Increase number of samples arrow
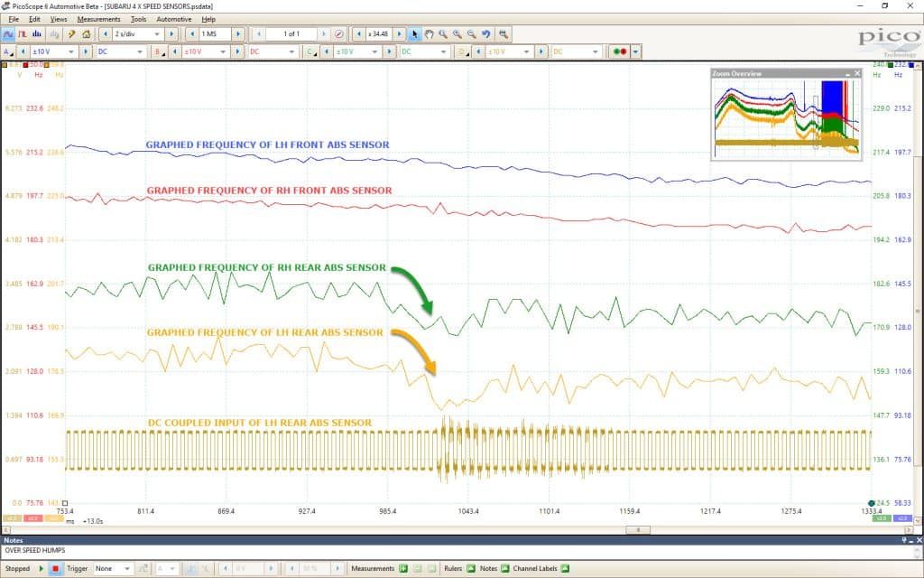This screenshot has width=924, height=578. pyautogui.click(x=238, y=34)
